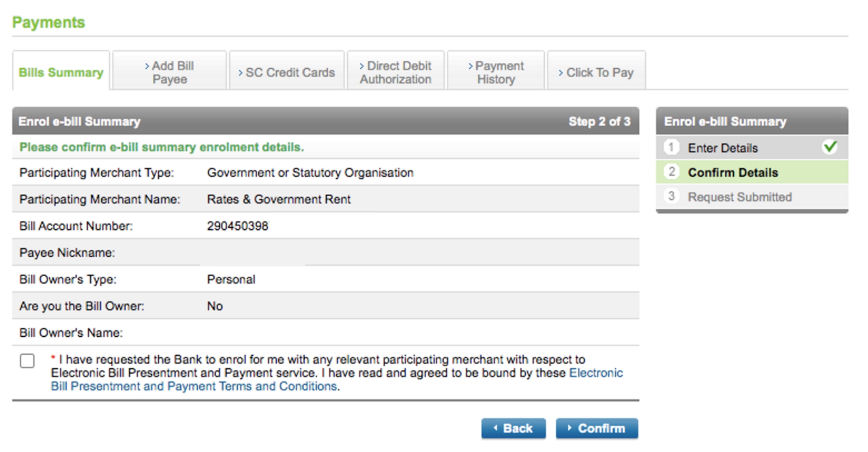Expand the Direct Debit Authorization section
Image resolution: width=868 pixels, height=452 pixels.
[x=396, y=72]
